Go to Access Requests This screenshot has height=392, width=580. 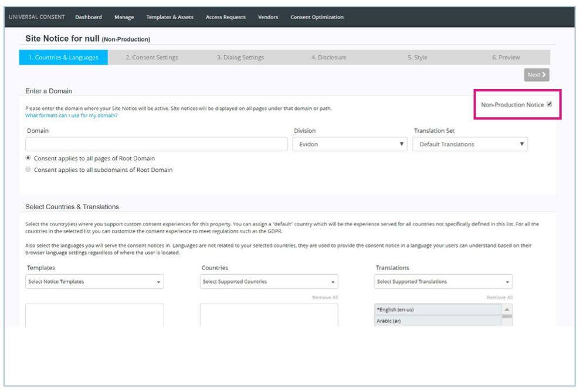click(226, 17)
